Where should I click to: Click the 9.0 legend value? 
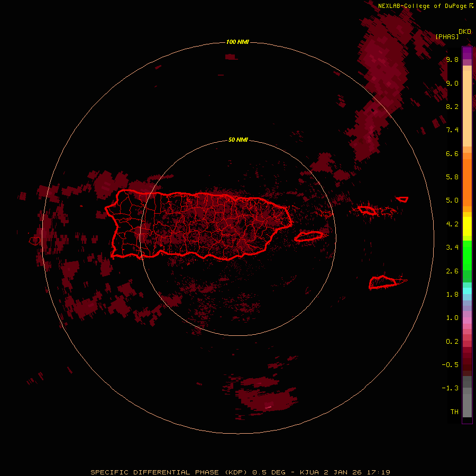click(452, 83)
